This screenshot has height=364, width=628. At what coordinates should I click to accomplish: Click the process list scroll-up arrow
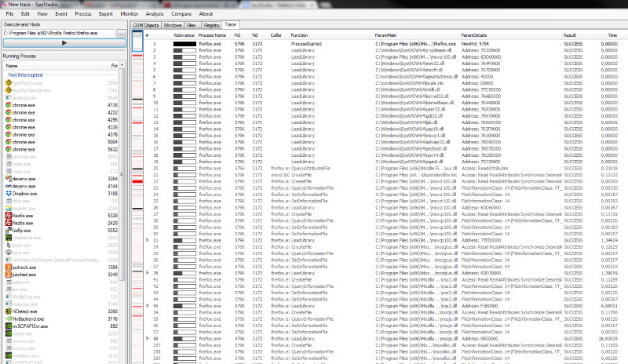pos(122,65)
